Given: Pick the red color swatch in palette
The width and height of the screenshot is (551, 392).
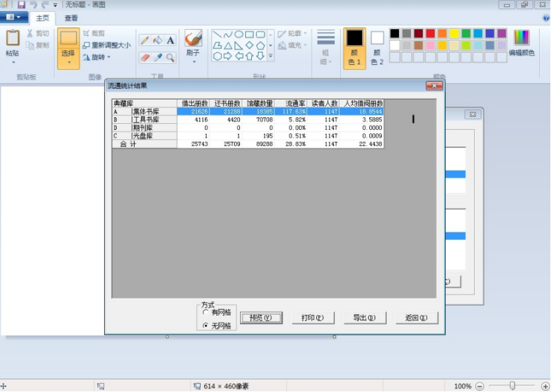Looking at the screenshot, I should point(430,33).
